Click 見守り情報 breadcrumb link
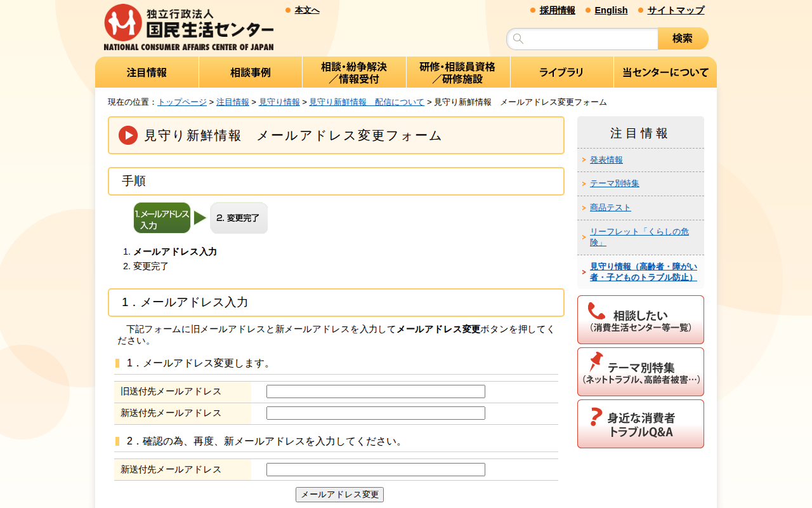 click(x=279, y=102)
